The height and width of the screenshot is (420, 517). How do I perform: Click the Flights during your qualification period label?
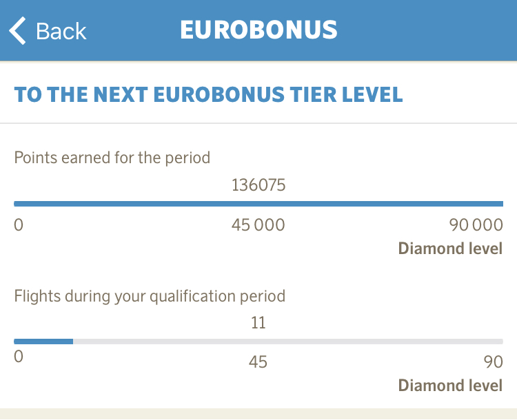[x=150, y=296]
